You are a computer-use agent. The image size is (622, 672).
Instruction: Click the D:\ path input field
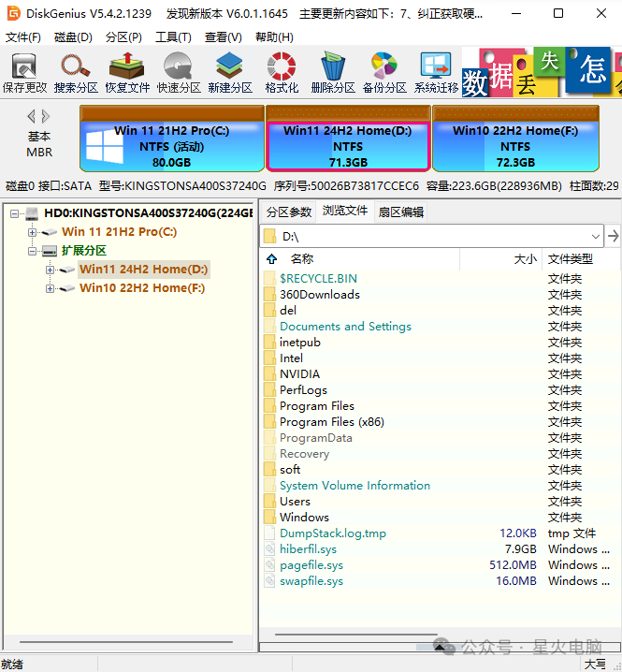[x=431, y=236]
